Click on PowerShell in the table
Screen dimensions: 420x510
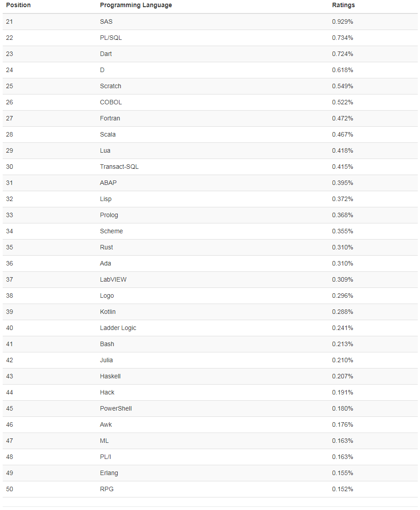[115, 408]
